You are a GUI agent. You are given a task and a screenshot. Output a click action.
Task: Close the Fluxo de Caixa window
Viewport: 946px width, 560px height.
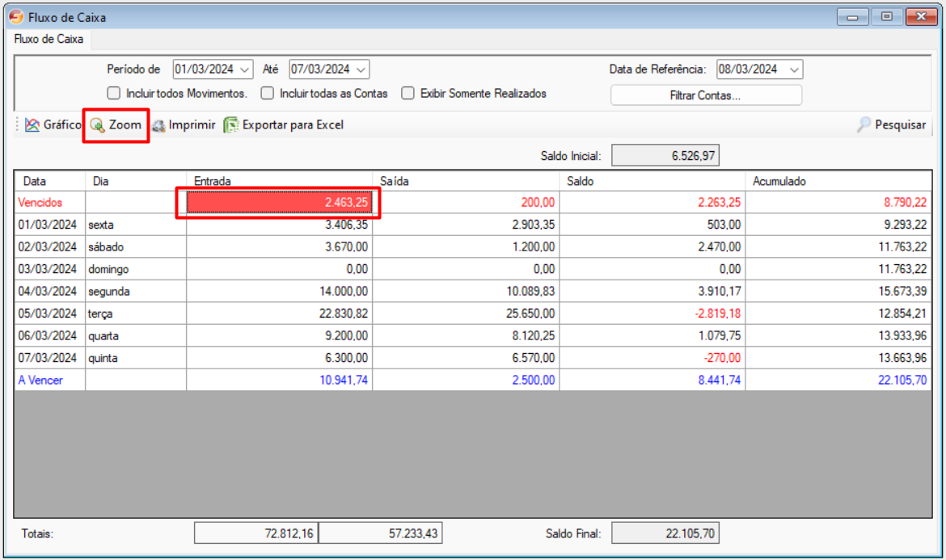click(921, 17)
